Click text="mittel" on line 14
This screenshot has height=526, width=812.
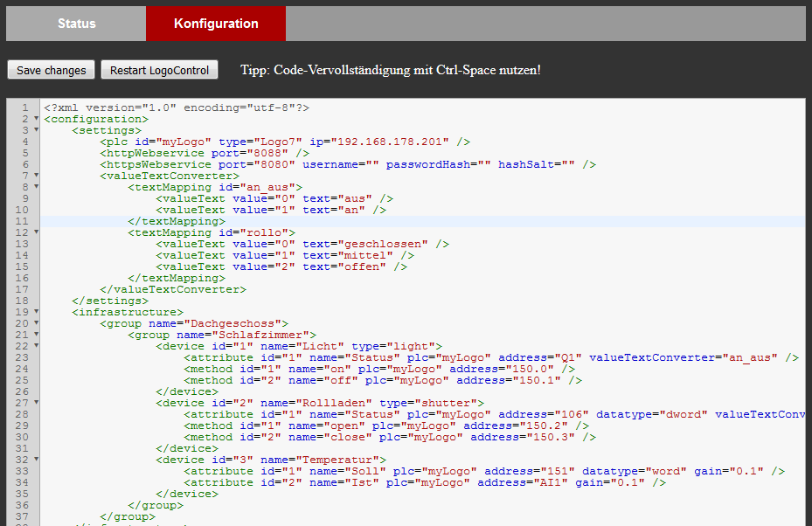click(348, 256)
